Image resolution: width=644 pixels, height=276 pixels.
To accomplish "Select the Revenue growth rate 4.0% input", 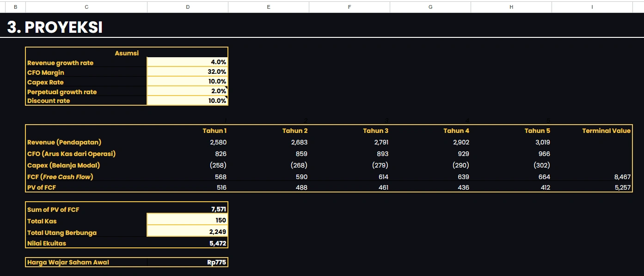I will tap(187, 62).
